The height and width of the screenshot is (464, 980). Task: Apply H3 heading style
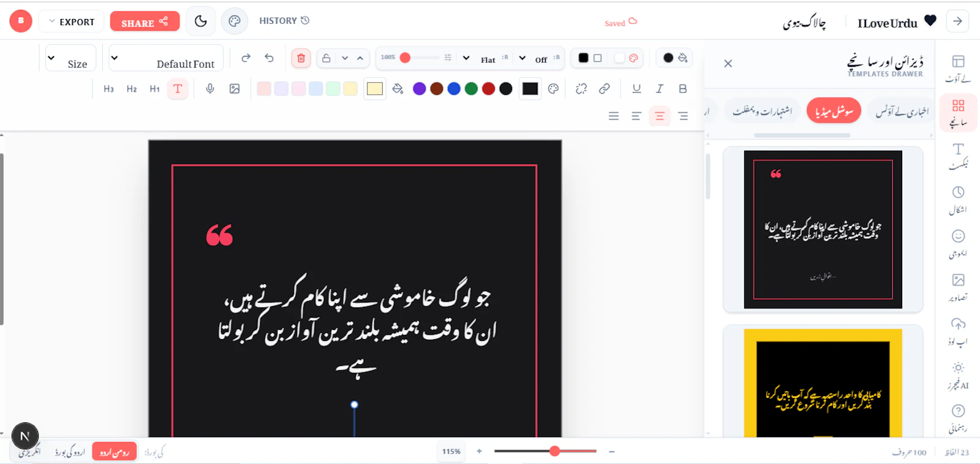(108, 89)
